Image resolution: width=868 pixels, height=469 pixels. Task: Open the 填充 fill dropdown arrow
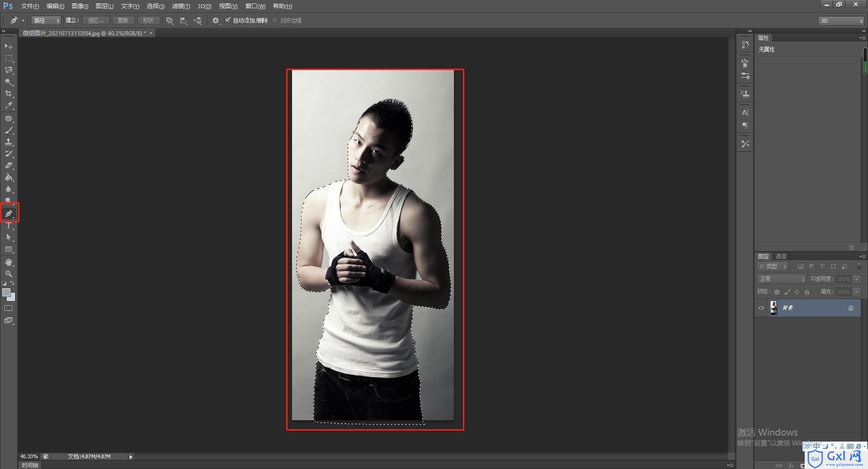point(857,292)
